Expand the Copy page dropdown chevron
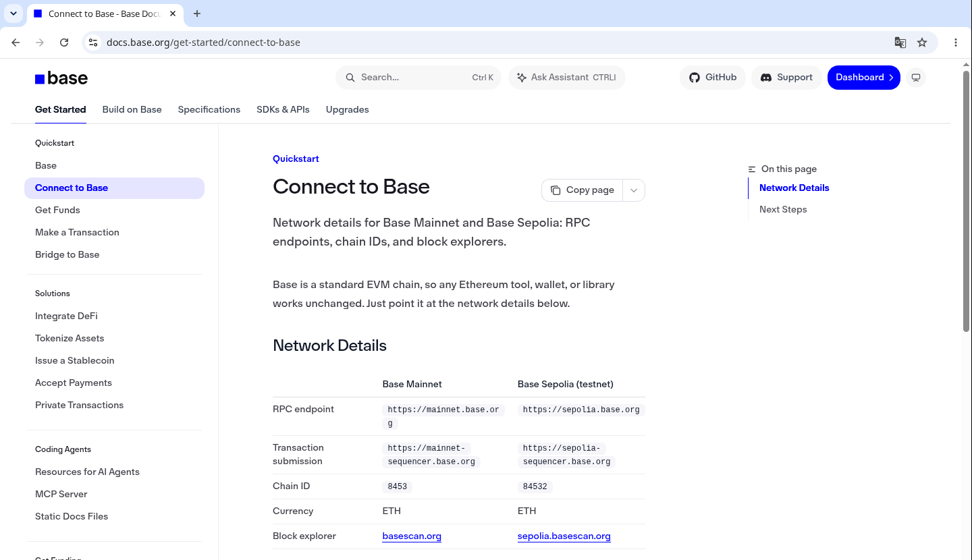This screenshot has width=972, height=560. coord(634,190)
